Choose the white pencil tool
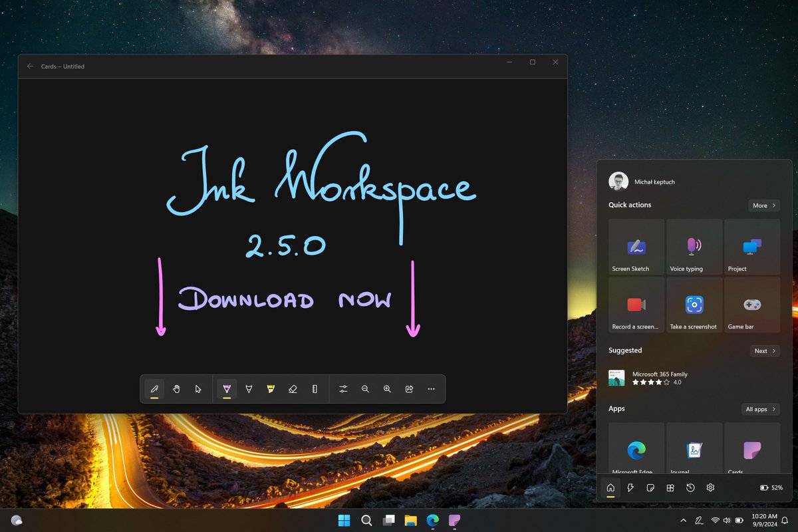The height and width of the screenshot is (532, 798). (249, 389)
